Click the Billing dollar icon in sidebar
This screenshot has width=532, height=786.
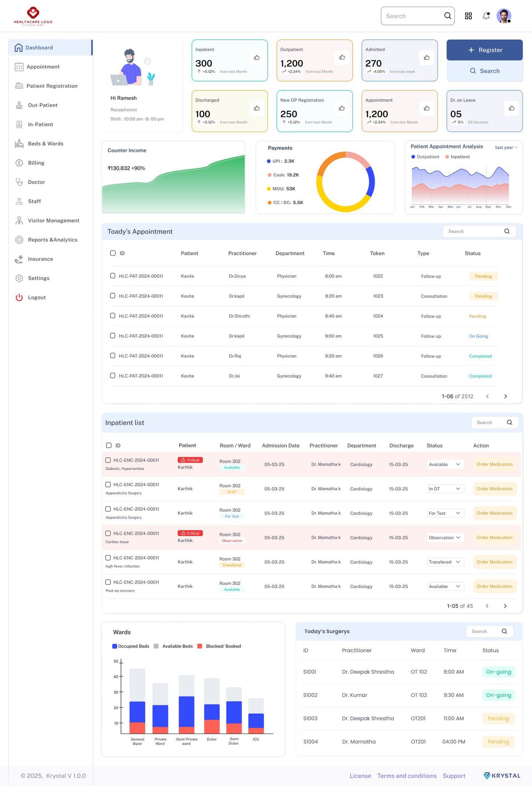[19, 163]
